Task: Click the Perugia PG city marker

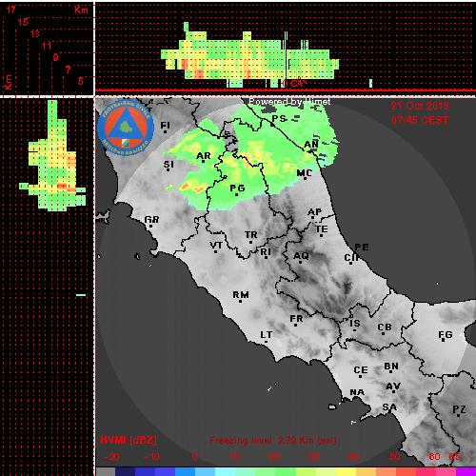Action: click(236, 194)
